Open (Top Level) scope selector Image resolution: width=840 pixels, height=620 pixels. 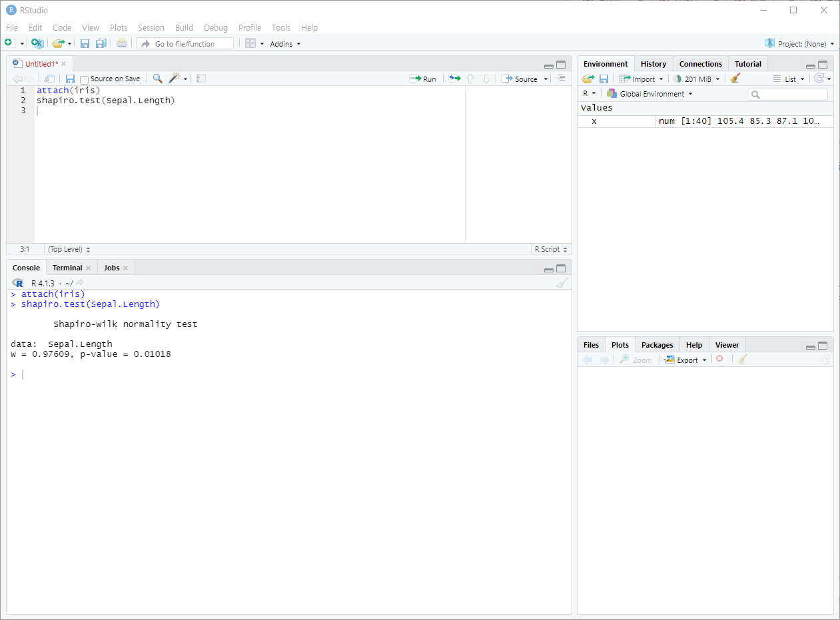[69, 249]
